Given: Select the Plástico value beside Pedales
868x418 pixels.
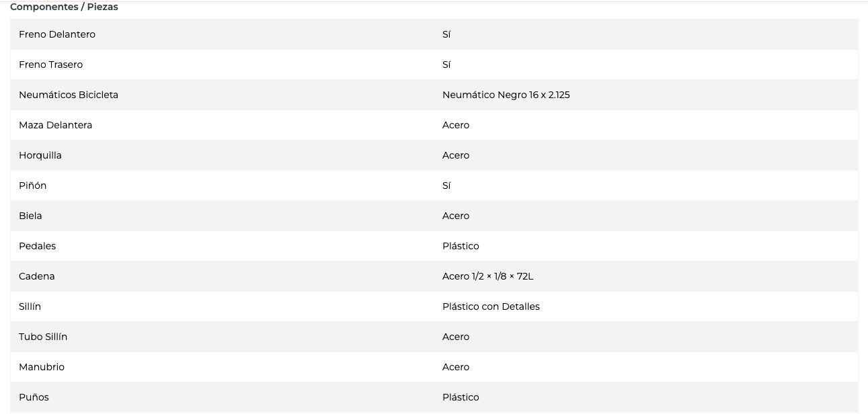Looking at the screenshot, I should coord(461,246).
